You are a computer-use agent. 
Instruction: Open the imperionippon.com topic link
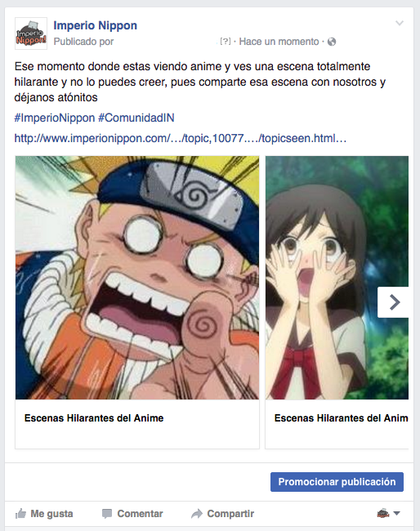tap(181, 138)
